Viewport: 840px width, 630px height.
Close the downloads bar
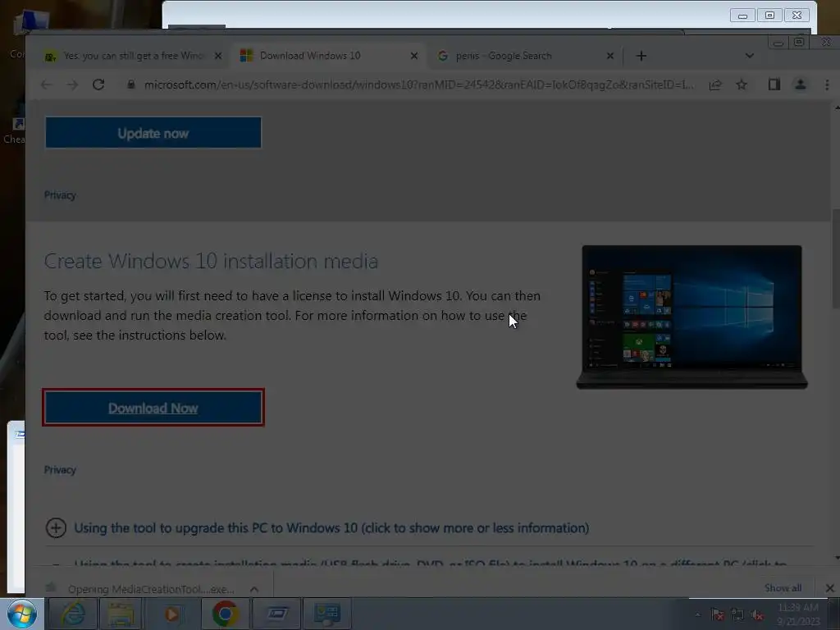830,588
